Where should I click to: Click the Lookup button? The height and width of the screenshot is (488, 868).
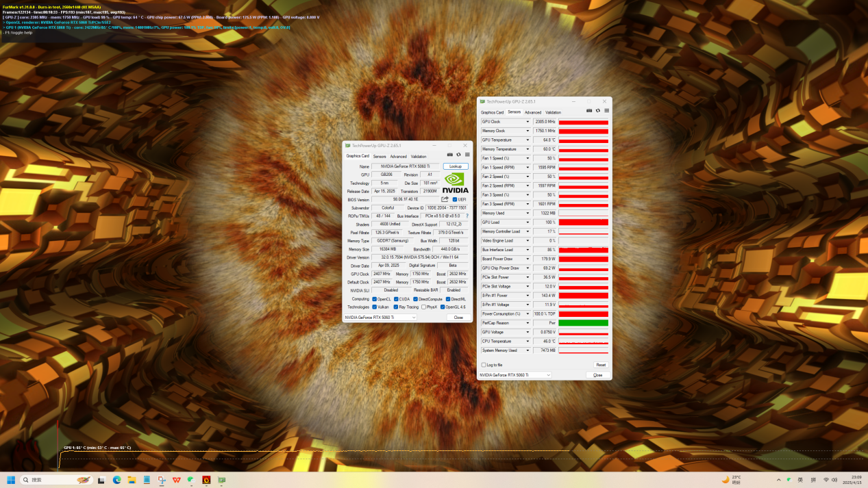coord(456,166)
